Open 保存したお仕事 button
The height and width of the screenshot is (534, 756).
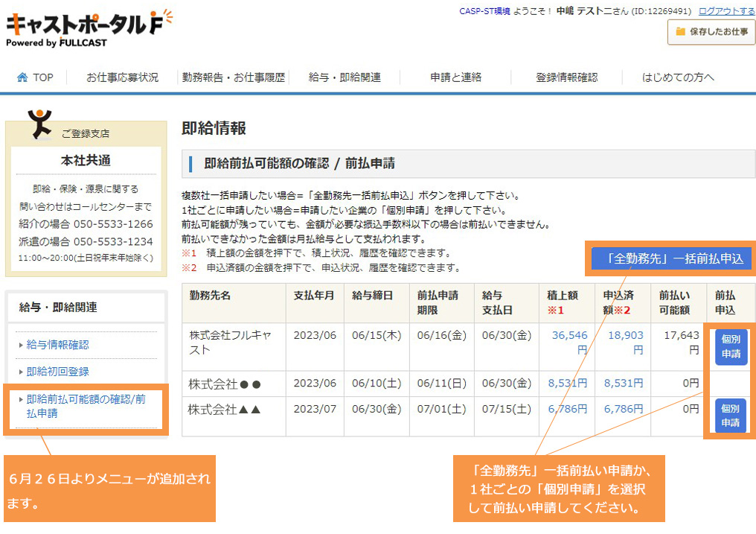[x=711, y=32]
